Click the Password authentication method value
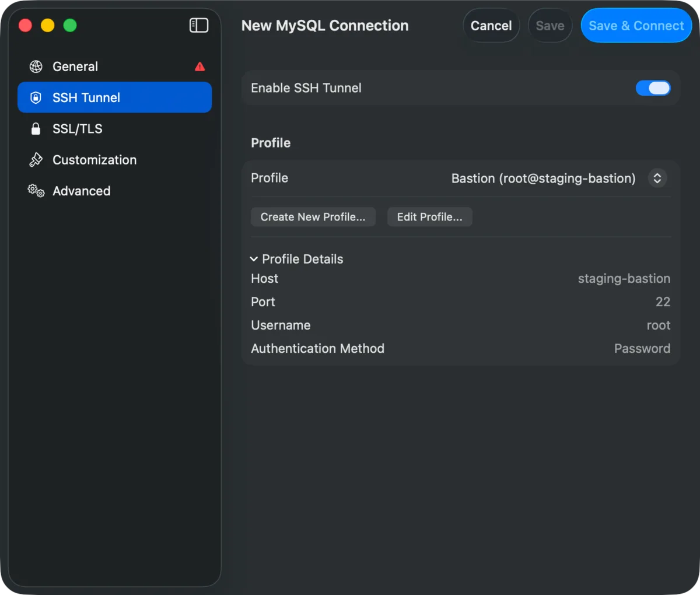The image size is (700, 595). pyautogui.click(x=642, y=349)
